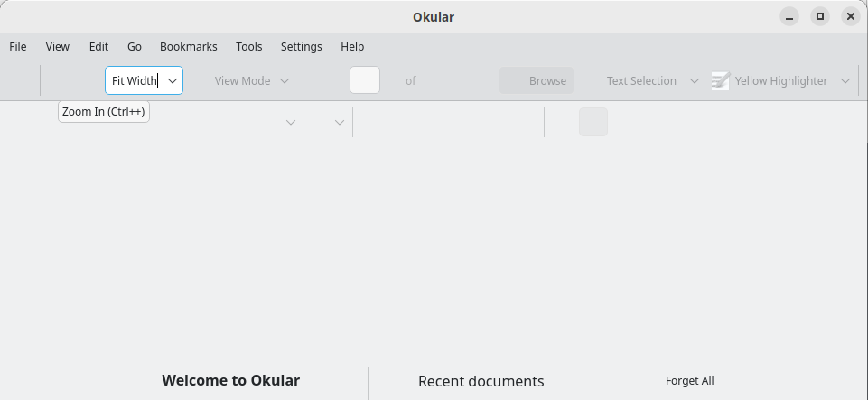Click the page number input box
868x400 pixels.
click(365, 80)
